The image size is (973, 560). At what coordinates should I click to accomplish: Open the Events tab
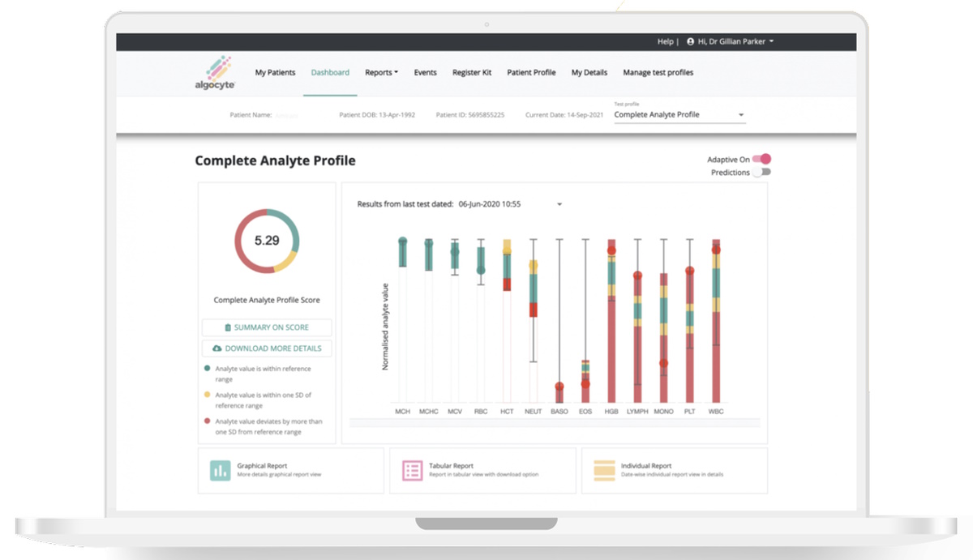[426, 72]
